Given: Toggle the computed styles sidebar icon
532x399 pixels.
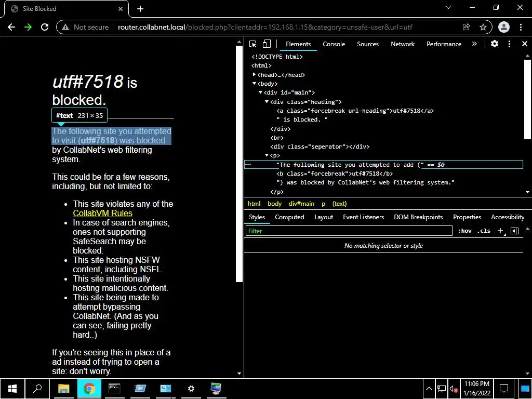Looking at the screenshot, I should 515,231.
